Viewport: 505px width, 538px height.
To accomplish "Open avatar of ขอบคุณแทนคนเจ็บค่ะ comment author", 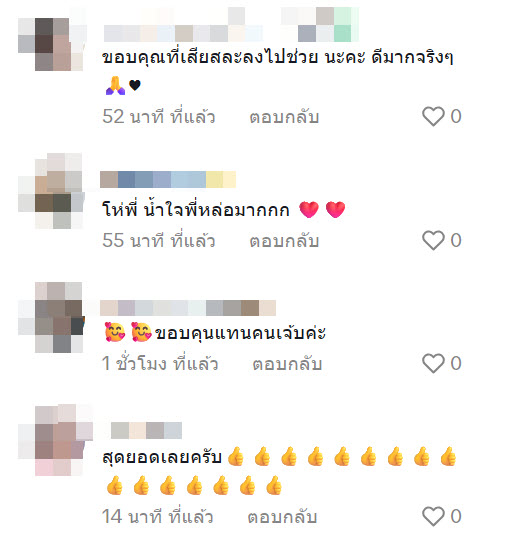I will click(51, 317).
